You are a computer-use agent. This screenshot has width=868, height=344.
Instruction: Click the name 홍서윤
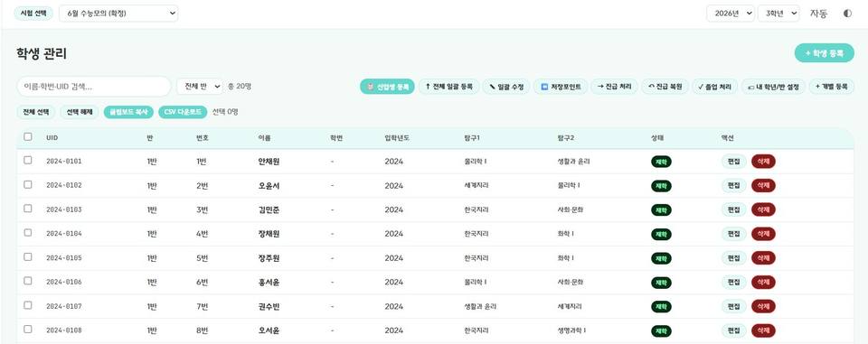[x=269, y=282]
